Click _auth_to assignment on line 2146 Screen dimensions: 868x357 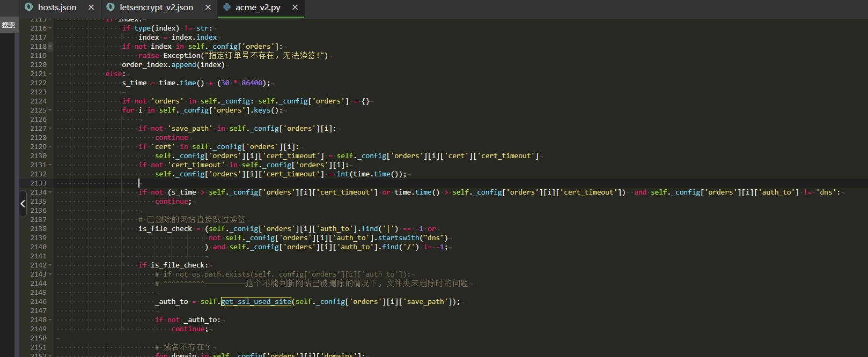[x=172, y=302]
